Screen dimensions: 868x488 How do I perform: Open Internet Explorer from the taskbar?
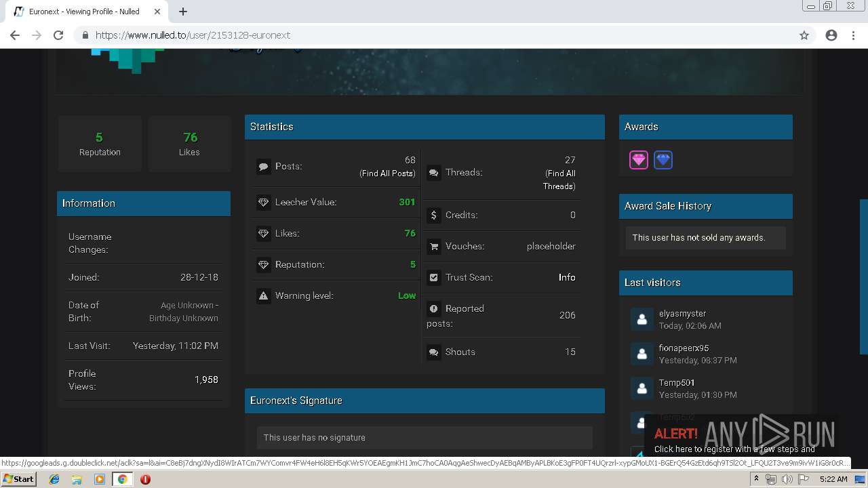54,479
